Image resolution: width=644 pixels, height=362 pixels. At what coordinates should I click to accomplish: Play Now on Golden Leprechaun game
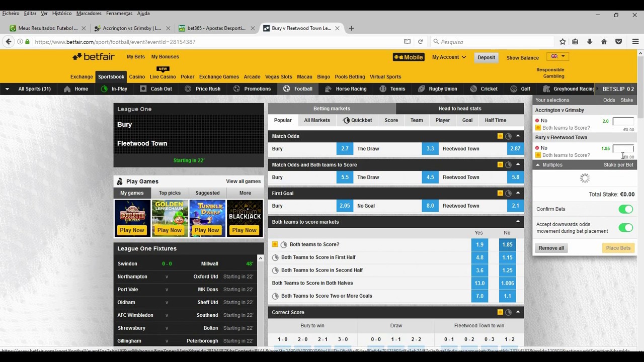(x=170, y=230)
